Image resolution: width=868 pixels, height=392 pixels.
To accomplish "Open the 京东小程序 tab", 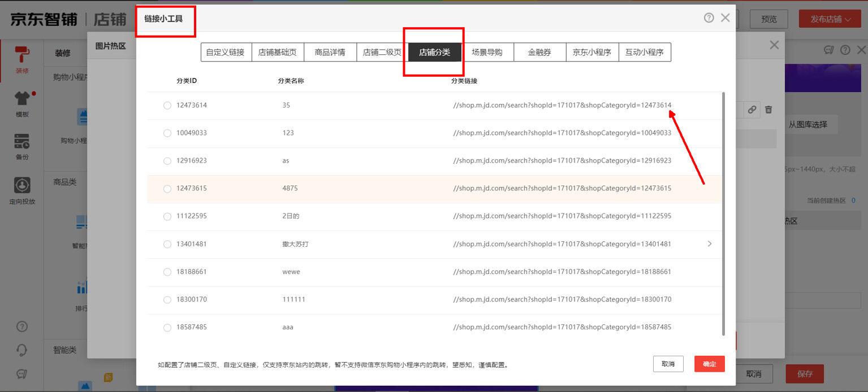I will coord(592,52).
